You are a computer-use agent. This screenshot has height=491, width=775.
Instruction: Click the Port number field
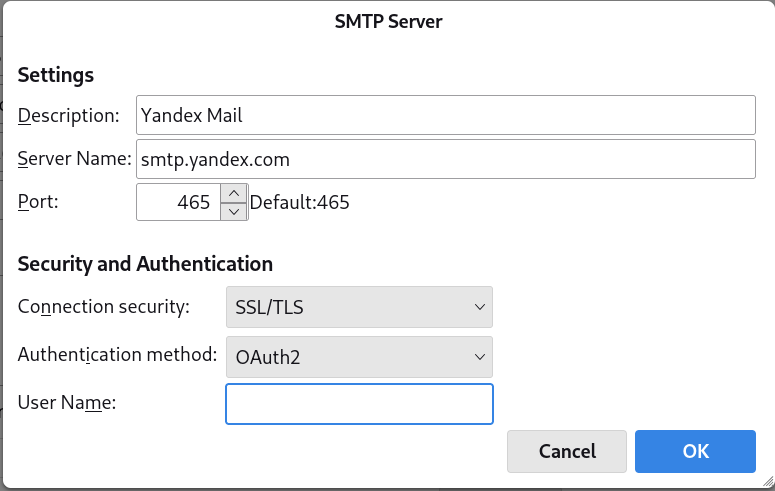[178, 202]
